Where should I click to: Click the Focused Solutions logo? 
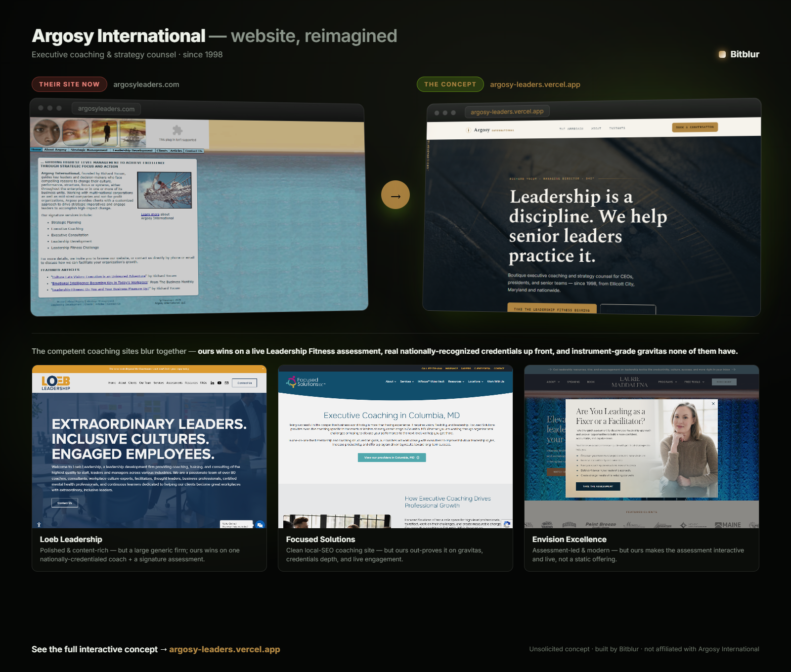point(306,381)
